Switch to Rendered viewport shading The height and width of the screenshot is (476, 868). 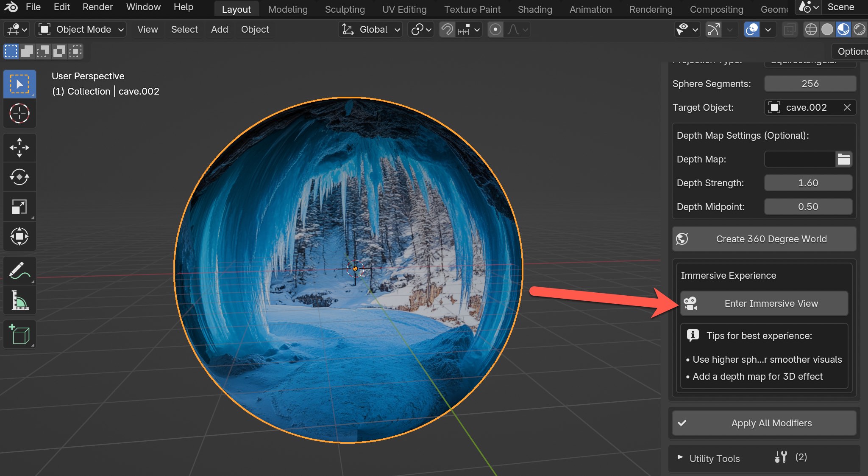tap(859, 30)
